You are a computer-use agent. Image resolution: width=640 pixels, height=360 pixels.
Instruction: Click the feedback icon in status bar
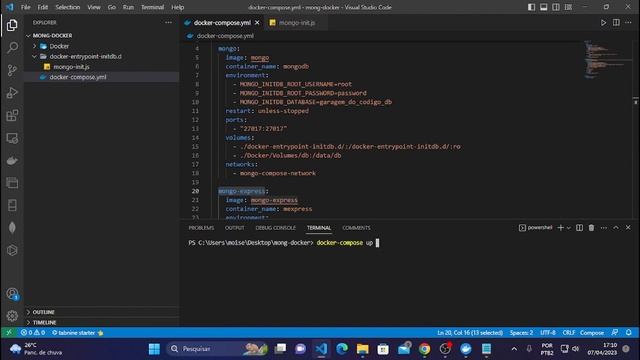click(x=615, y=333)
